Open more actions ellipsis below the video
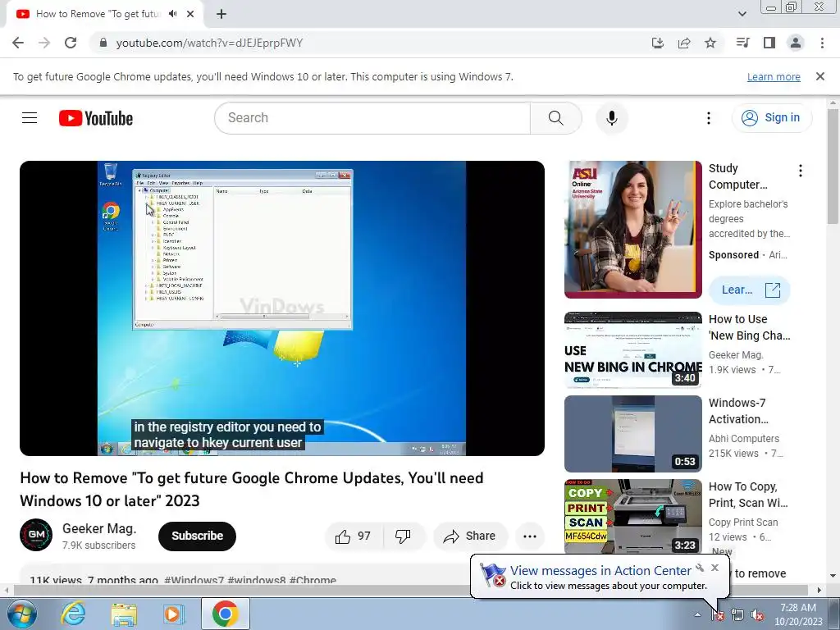840x630 pixels. pos(529,536)
